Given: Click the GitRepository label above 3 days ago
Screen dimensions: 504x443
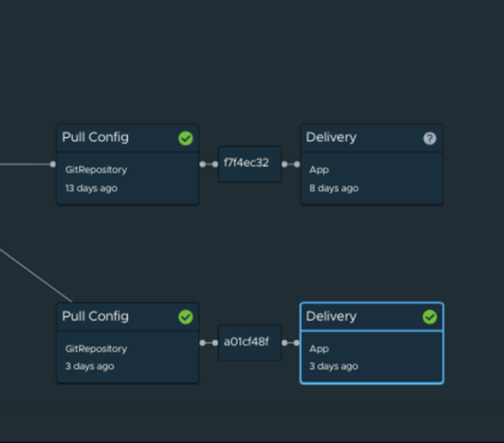Looking at the screenshot, I should pos(96,349).
